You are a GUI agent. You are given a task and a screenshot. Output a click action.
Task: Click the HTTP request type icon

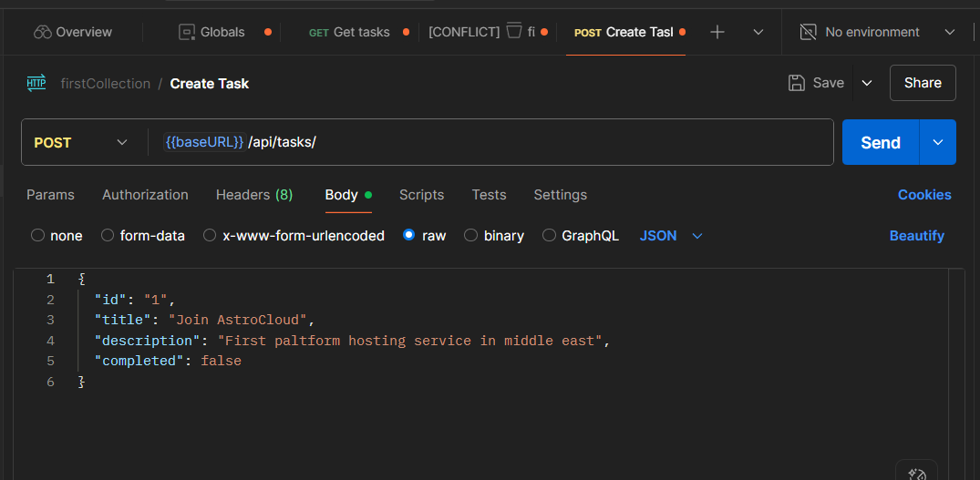pyautogui.click(x=36, y=83)
